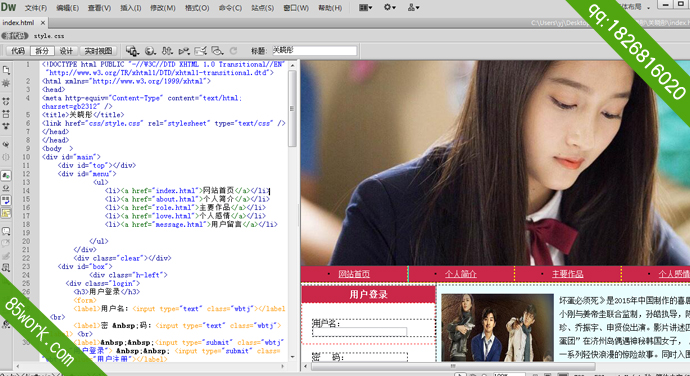Click 网站首页 link in design view
This screenshot has width=690, height=376.
tap(354, 274)
